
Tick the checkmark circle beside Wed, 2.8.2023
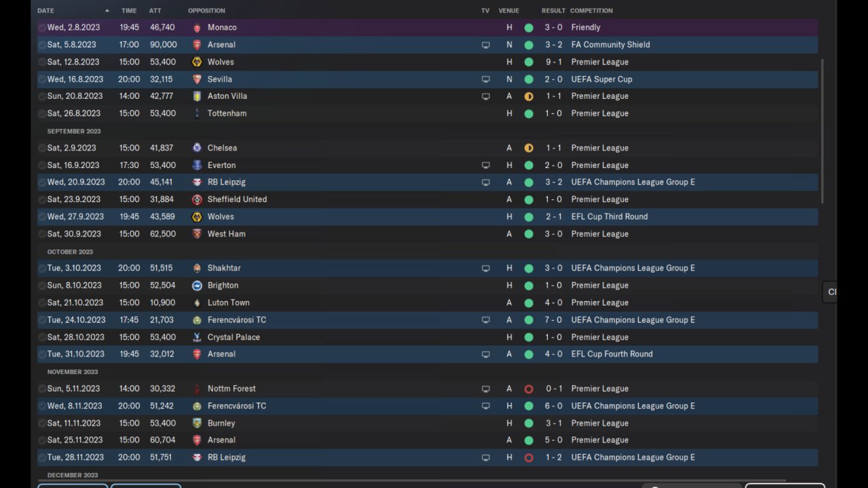point(42,28)
